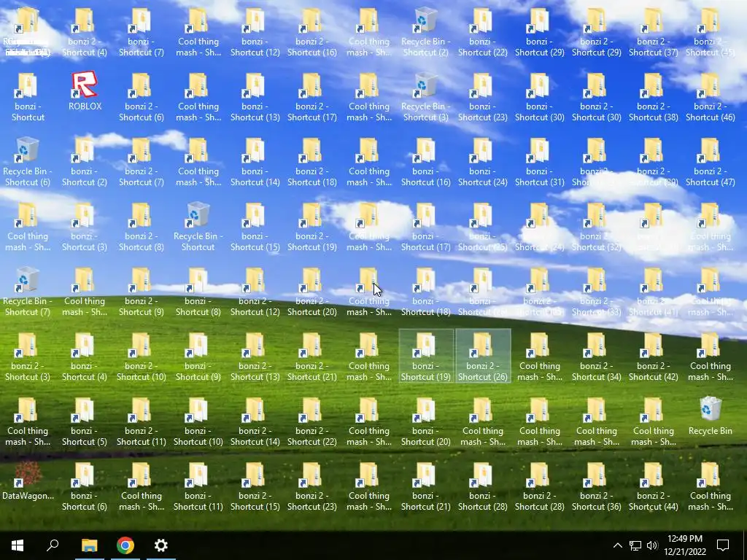
Task: Select bonzi 2 - Shortcut (47) folder
Action: tap(711, 161)
